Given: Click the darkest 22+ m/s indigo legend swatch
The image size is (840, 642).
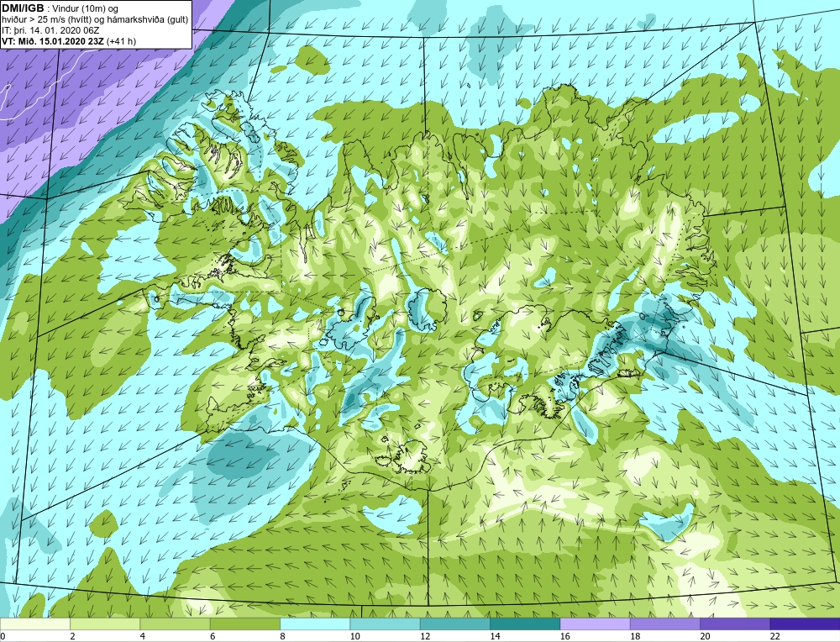Looking at the screenshot, I should click(x=805, y=624).
